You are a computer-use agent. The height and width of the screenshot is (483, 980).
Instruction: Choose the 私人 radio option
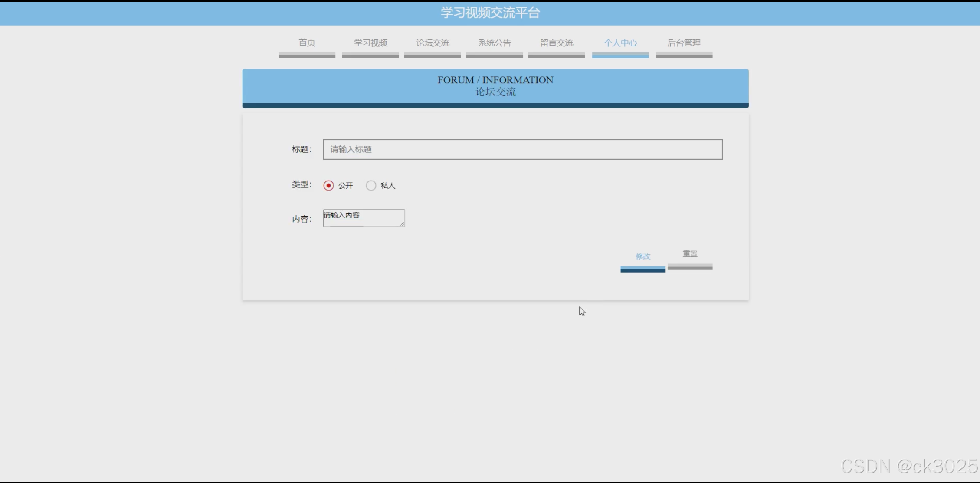pos(371,186)
